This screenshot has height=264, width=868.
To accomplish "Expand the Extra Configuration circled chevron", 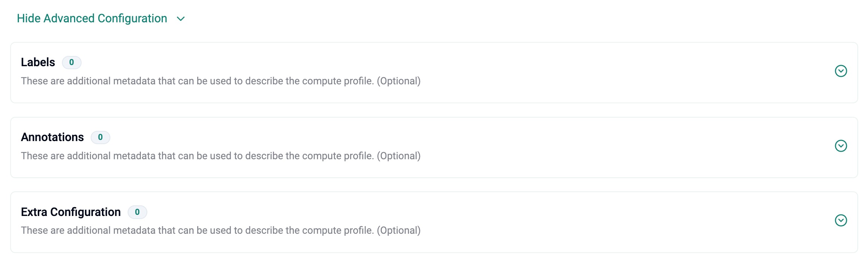I will [x=841, y=221].
